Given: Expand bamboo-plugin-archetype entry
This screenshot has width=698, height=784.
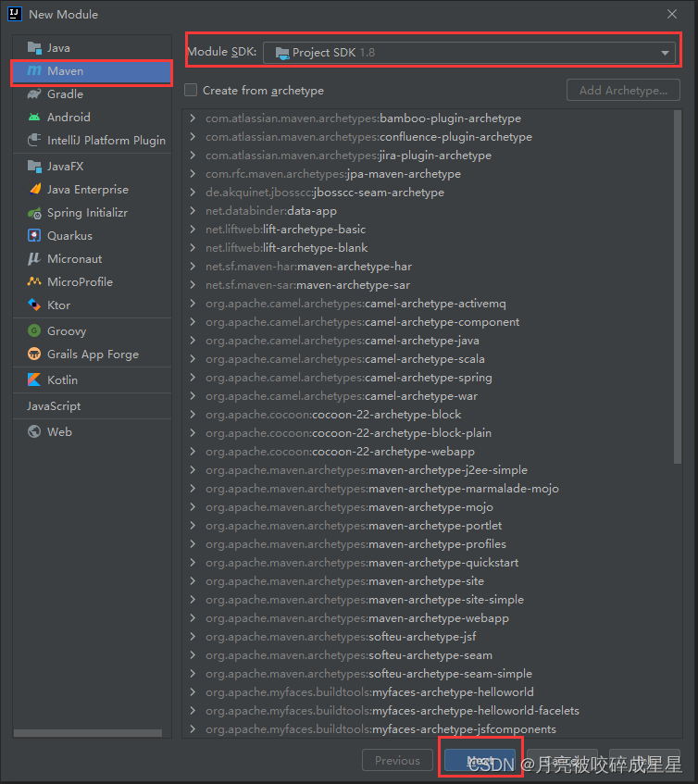Looking at the screenshot, I should [x=193, y=118].
